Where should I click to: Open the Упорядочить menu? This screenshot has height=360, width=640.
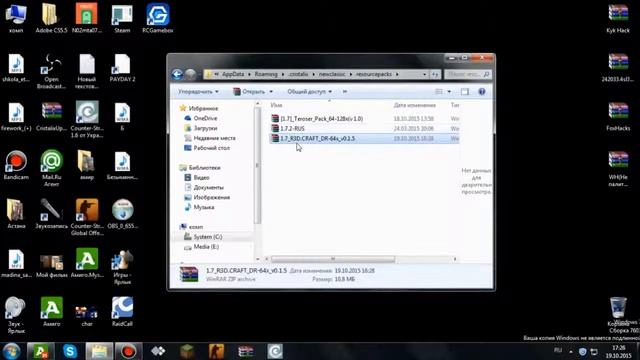tap(198, 91)
